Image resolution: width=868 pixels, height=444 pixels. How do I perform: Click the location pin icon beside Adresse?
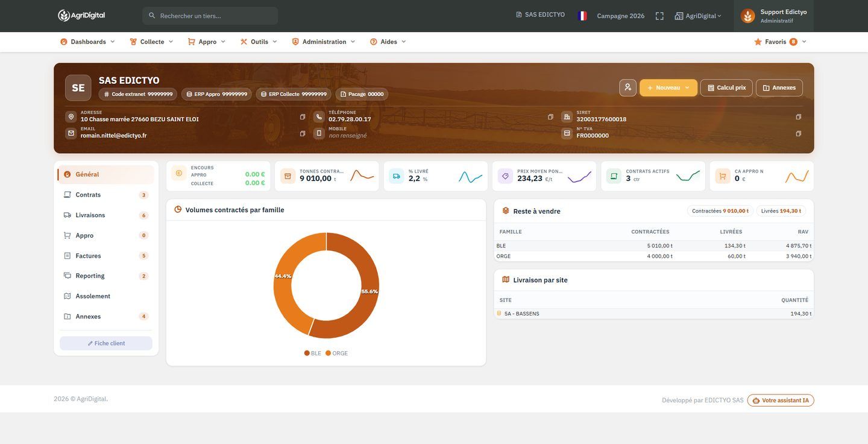pos(71,117)
